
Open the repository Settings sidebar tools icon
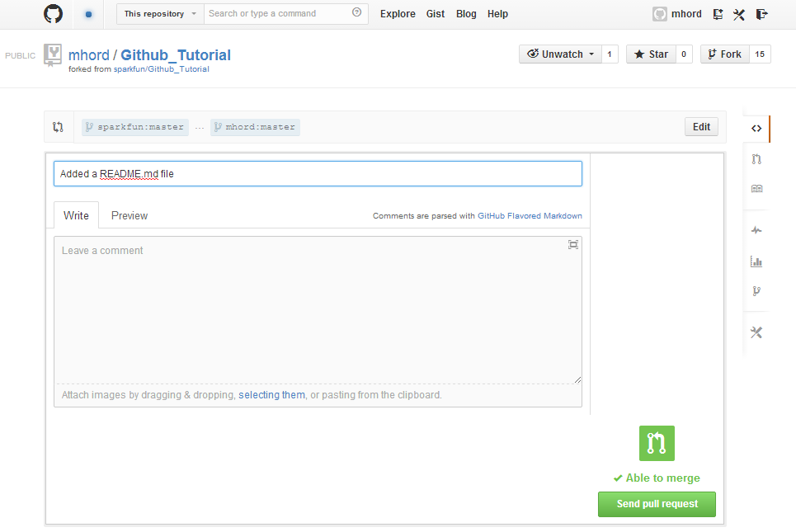[x=756, y=332]
